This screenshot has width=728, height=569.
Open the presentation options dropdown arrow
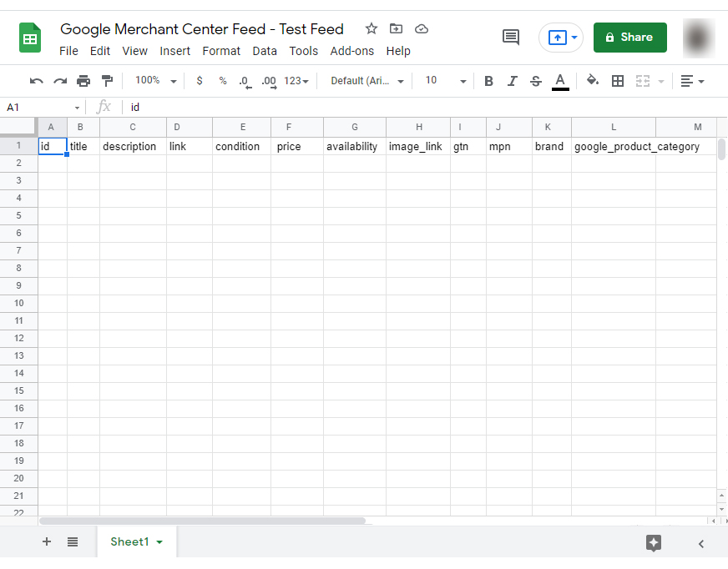pos(574,38)
